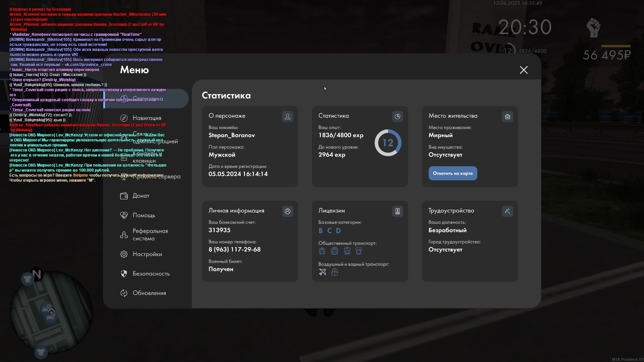This screenshot has width=644, height=362.
Task: Close the Меню window with X
Action: (x=524, y=70)
